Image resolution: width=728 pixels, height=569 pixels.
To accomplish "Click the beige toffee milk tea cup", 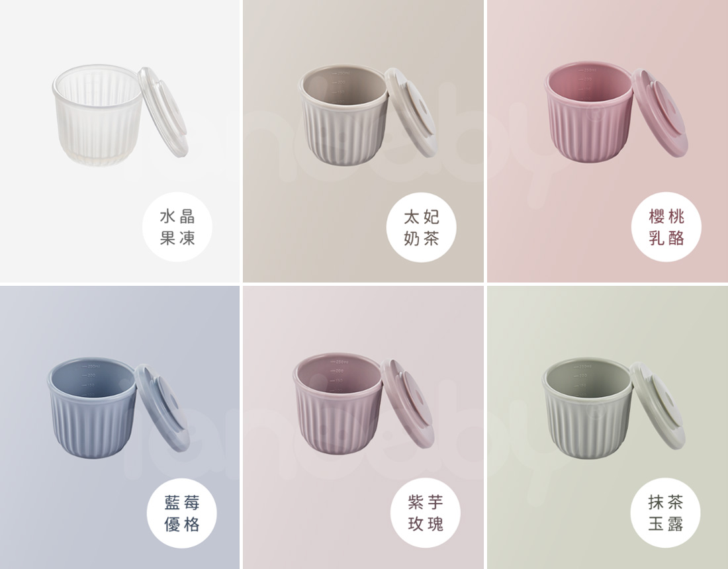I will click(343, 114).
